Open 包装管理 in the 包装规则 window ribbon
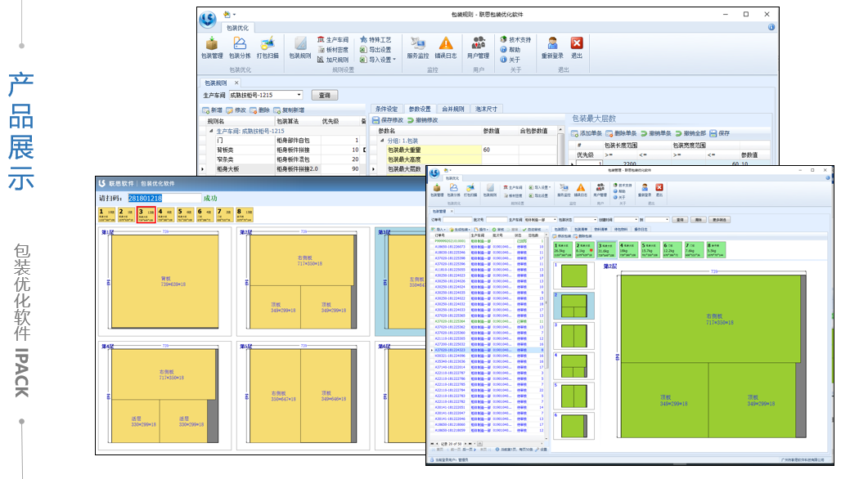This screenshot has height=479, width=868. click(x=211, y=47)
